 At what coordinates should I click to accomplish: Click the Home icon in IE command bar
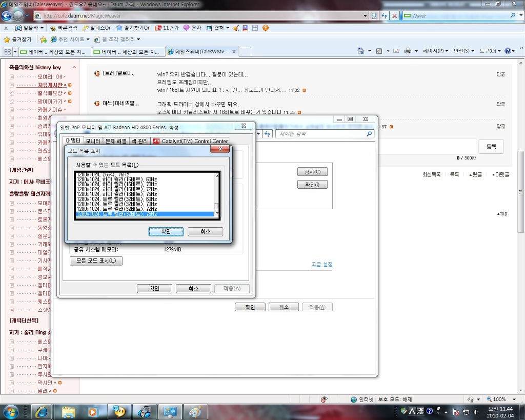[360, 51]
